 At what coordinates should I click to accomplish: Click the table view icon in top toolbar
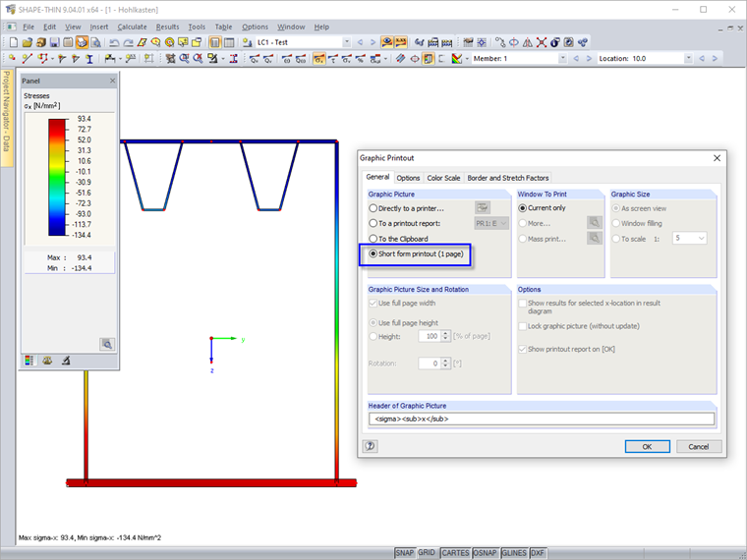(229, 42)
